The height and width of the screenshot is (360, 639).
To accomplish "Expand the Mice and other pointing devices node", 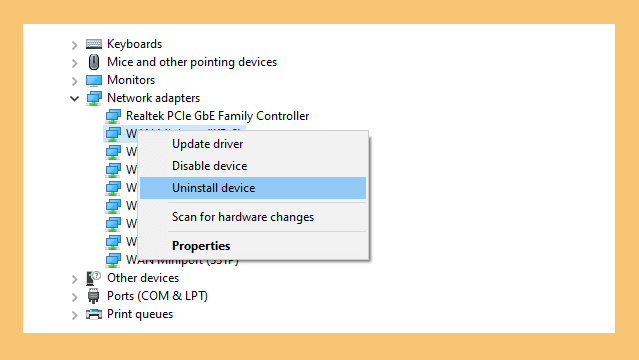I will [74, 63].
